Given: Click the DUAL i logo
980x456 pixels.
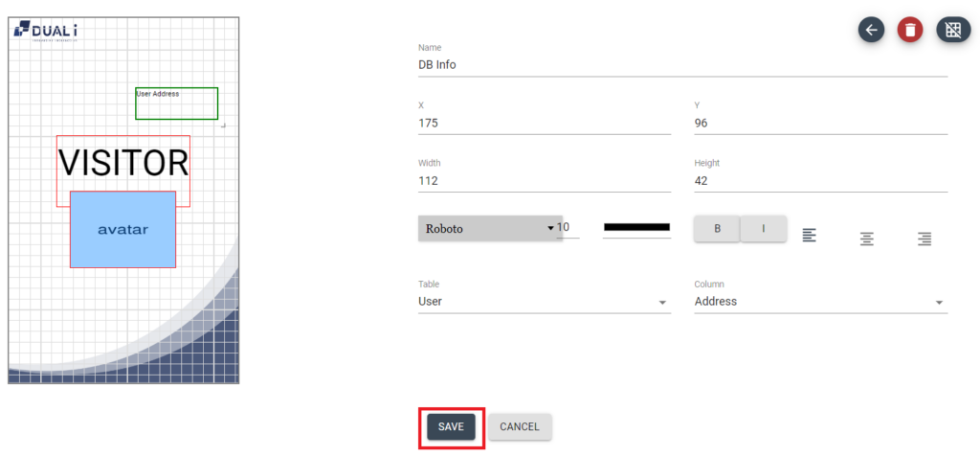Looking at the screenshot, I should pyautogui.click(x=46, y=32).
